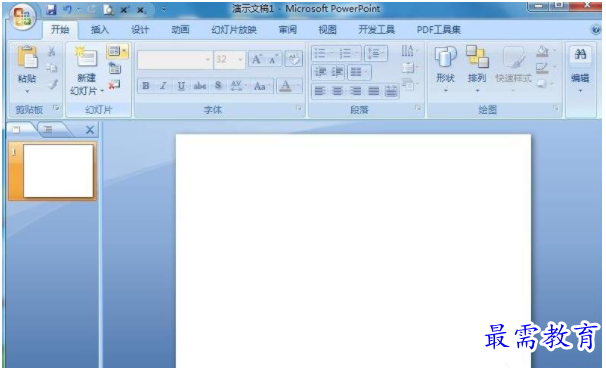Align text to the right
Screen dimensions: 606x368
[x=355, y=91]
